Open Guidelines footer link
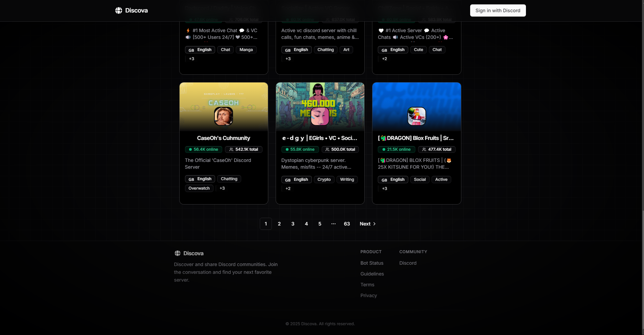This screenshot has width=644, height=335. [x=372, y=274]
